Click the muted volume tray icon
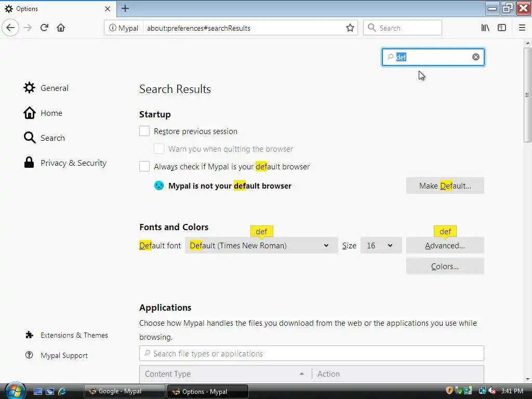Viewport: 532px width, 399px height. [492, 391]
